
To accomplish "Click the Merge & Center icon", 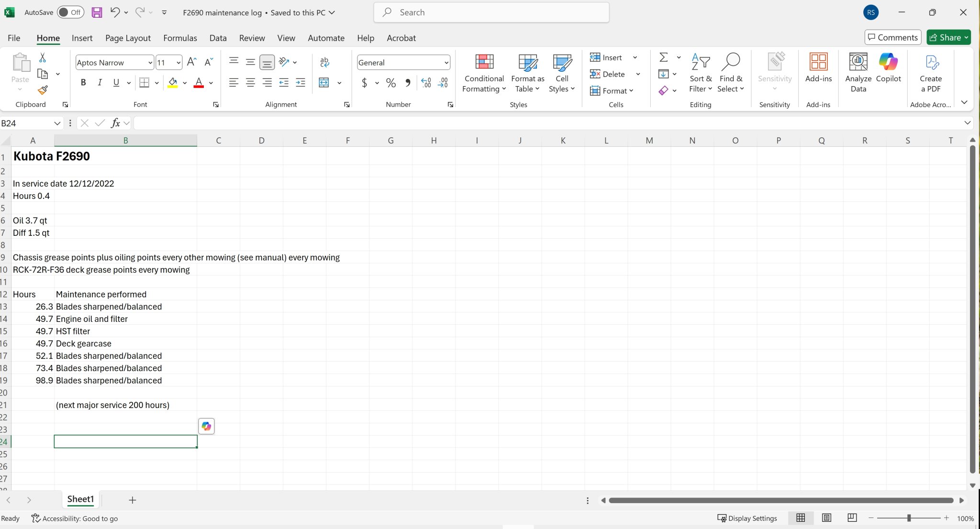I will (x=324, y=83).
